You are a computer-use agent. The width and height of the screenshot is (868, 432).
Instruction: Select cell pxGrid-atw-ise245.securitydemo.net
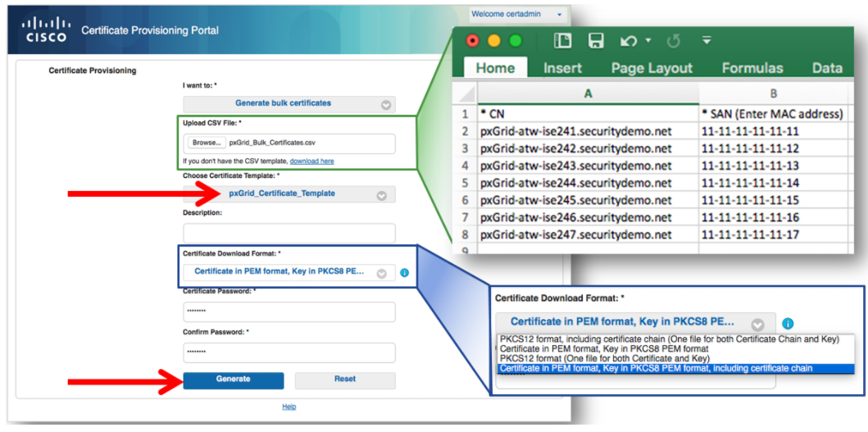588,200
